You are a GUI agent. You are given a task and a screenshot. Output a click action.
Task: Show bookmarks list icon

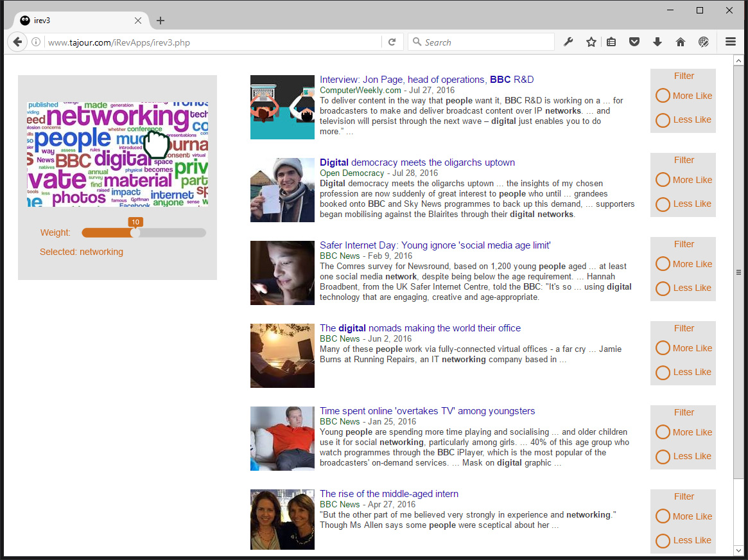(x=611, y=42)
